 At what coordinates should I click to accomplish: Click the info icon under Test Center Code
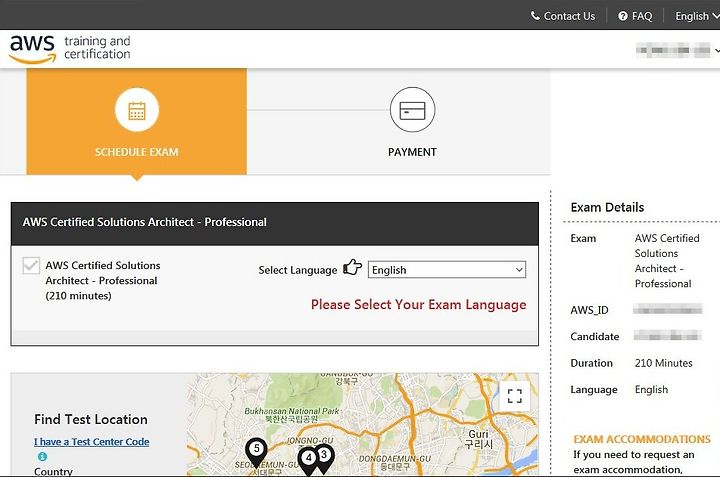42,456
